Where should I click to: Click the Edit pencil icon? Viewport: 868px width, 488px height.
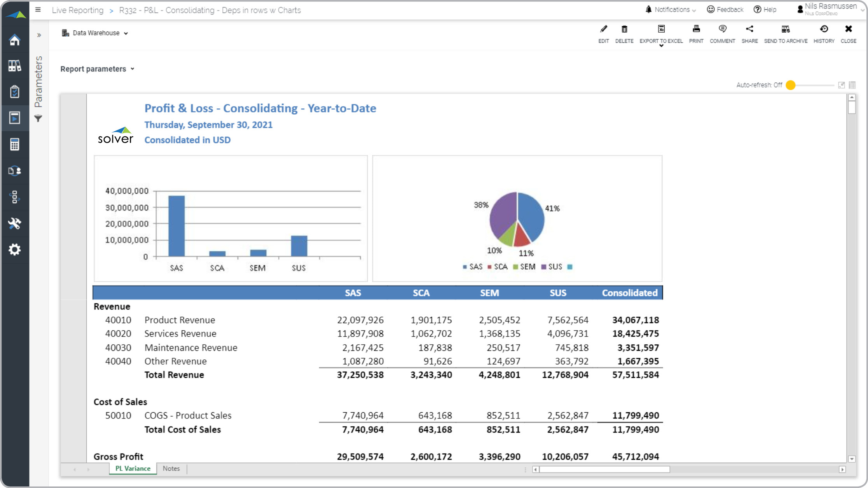pos(603,30)
